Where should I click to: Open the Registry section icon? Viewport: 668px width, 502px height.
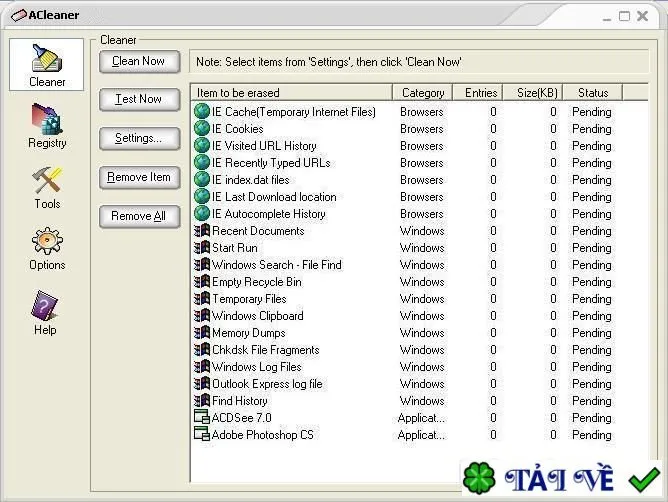[47, 119]
